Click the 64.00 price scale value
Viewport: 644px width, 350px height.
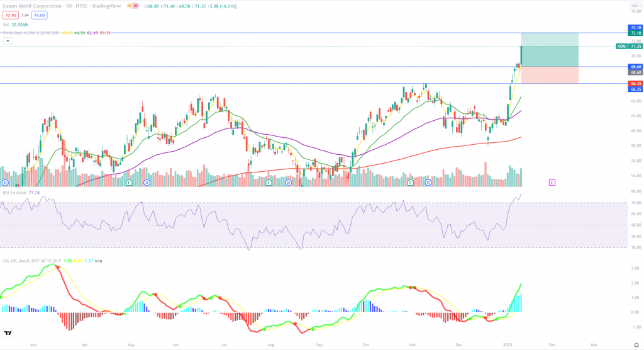pyautogui.click(x=636, y=101)
